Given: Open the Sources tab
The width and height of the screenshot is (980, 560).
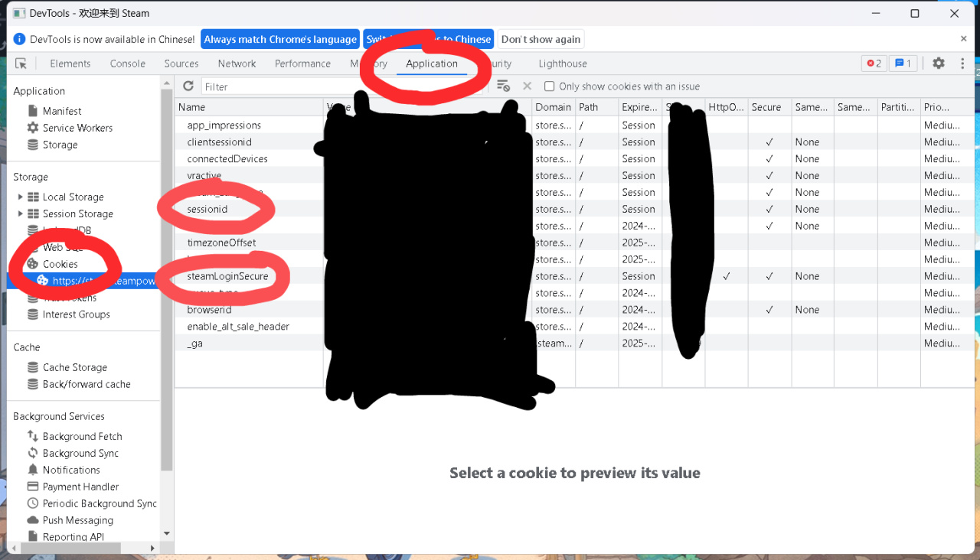Looking at the screenshot, I should [181, 63].
